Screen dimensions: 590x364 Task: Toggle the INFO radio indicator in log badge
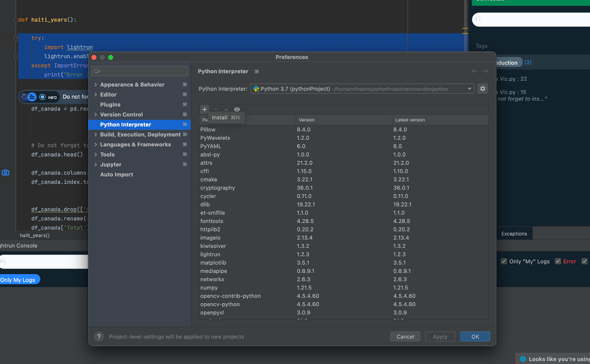pyautogui.click(x=42, y=97)
